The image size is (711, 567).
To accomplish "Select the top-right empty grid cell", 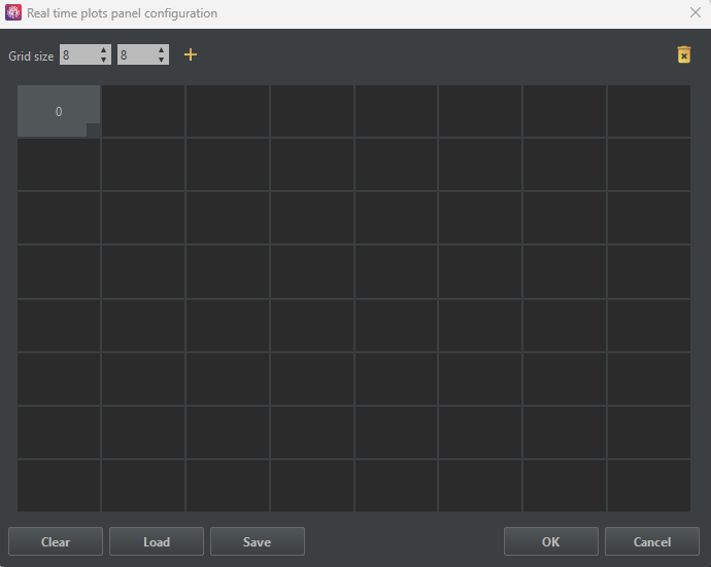I will [648, 111].
